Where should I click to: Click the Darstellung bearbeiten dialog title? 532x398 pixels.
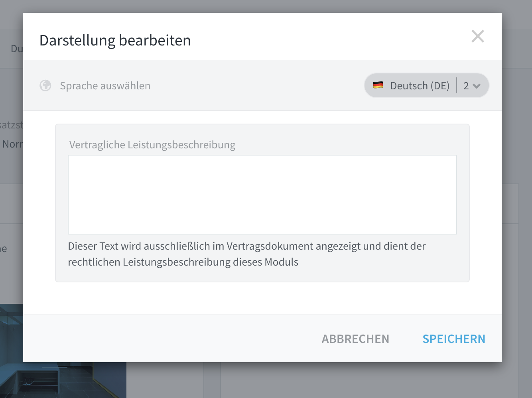tap(115, 40)
